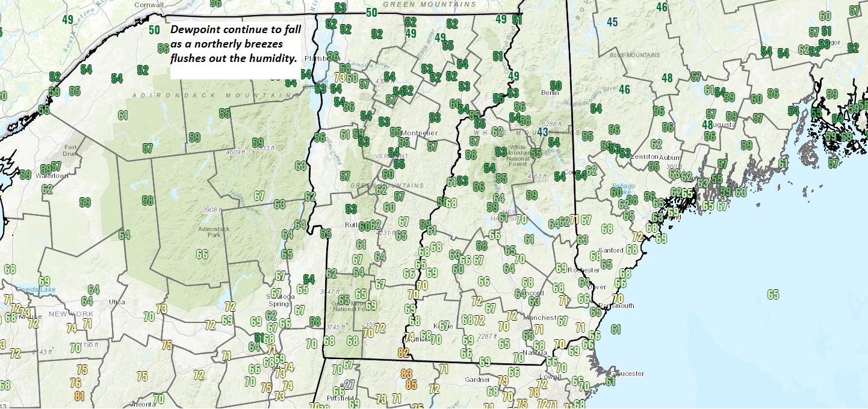This screenshot has height=409, width=868.
Task: Click the Adirondack Park label
Action: point(214,232)
